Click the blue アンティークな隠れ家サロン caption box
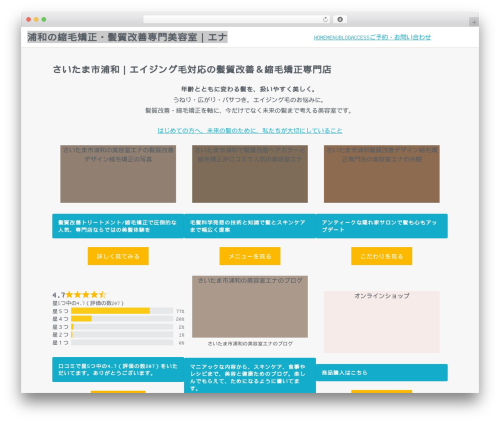Image resolution: width=500 pixels, height=423 pixels. [382, 226]
